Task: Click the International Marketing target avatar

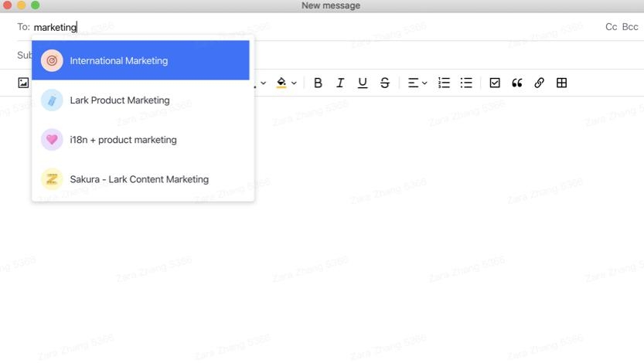Action: pos(52,61)
